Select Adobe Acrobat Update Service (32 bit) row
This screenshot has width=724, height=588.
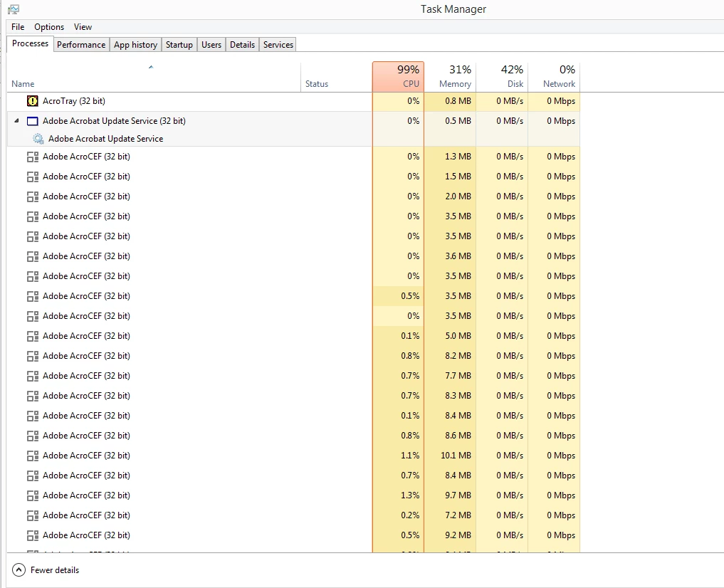pos(293,121)
